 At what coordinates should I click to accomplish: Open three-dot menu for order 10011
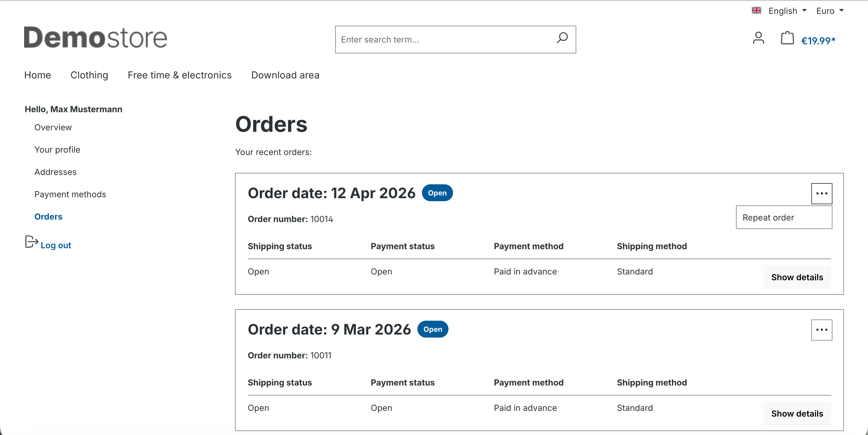click(x=822, y=330)
